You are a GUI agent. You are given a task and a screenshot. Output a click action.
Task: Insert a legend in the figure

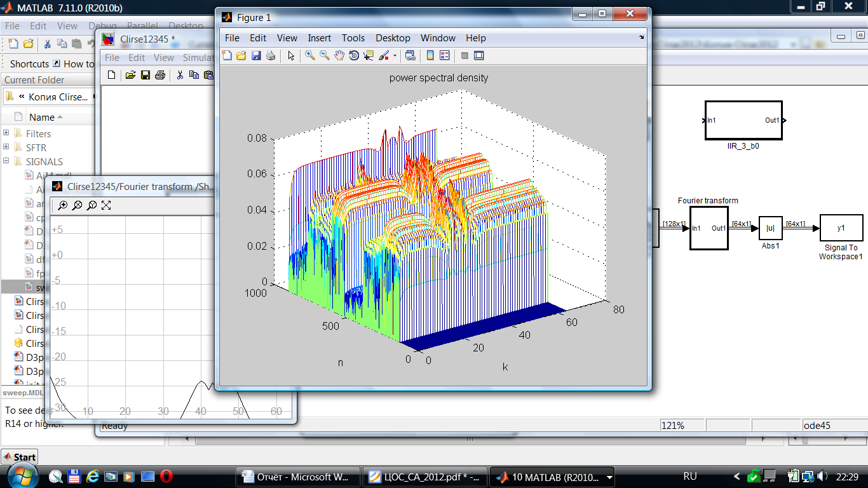tap(445, 56)
